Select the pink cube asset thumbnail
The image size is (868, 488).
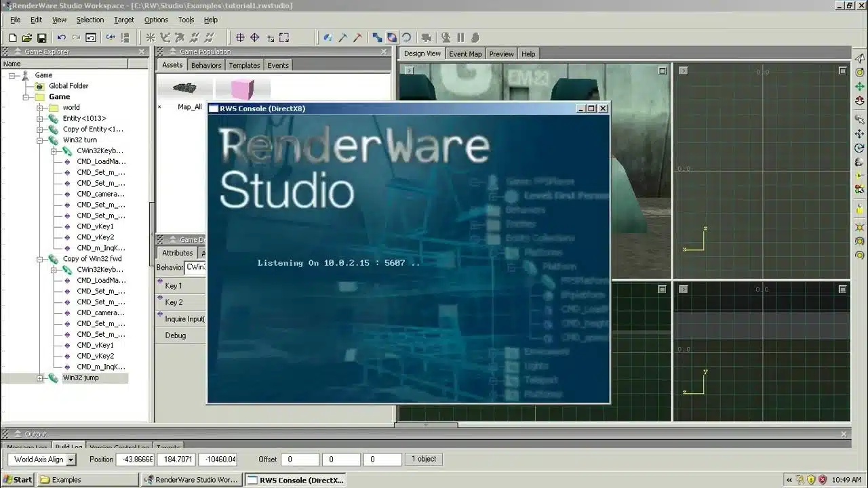click(x=242, y=89)
